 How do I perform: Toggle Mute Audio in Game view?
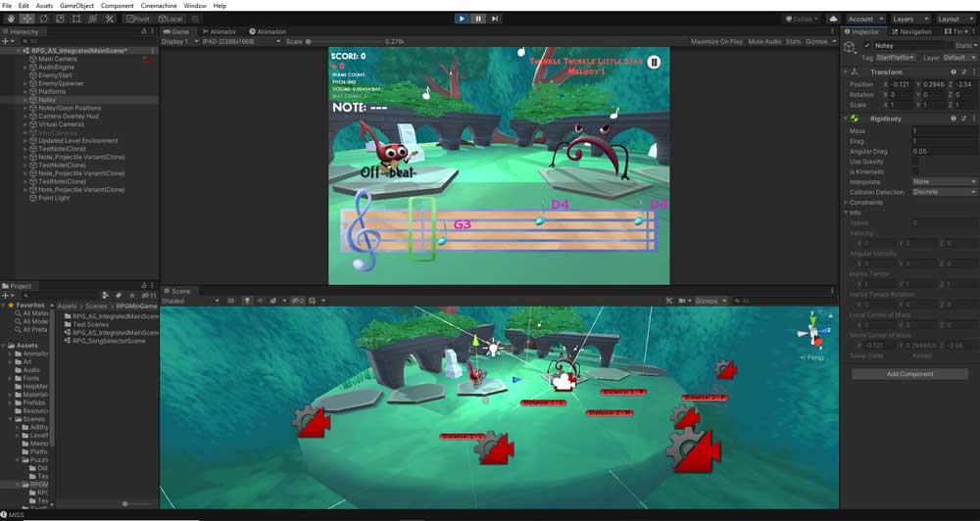pos(765,41)
